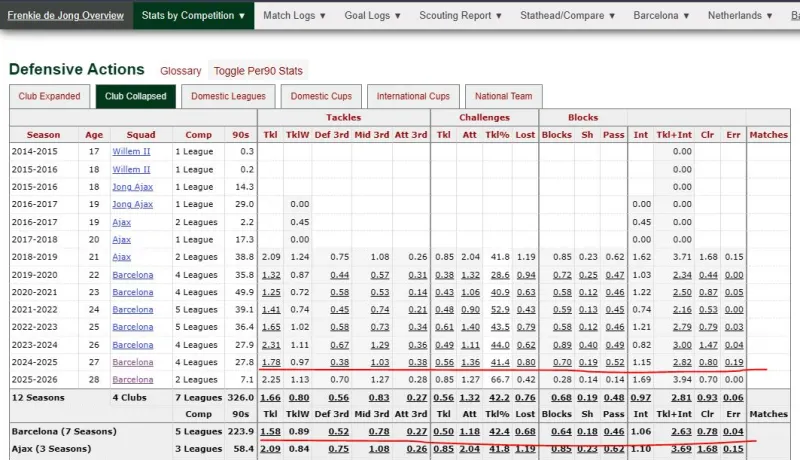Image resolution: width=800 pixels, height=460 pixels.
Task: Select the Club Collapsed tab
Action: pyautogui.click(x=136, y=96)
